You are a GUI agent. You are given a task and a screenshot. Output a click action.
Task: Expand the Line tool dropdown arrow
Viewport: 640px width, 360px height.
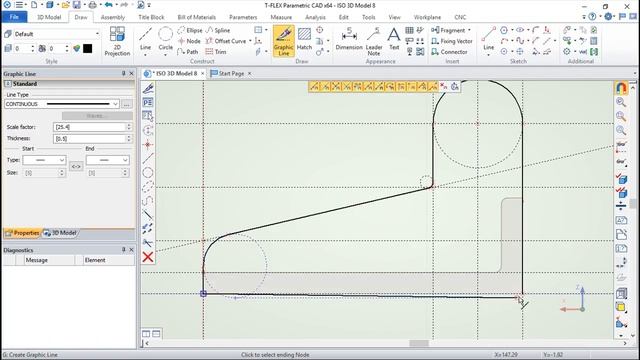(145, 55)
